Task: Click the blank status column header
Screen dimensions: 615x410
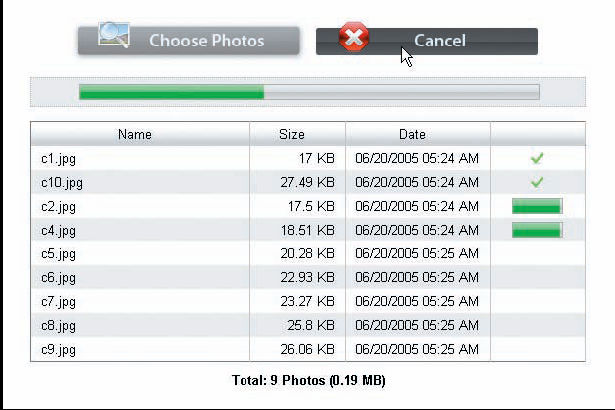Action: point(538,134)
